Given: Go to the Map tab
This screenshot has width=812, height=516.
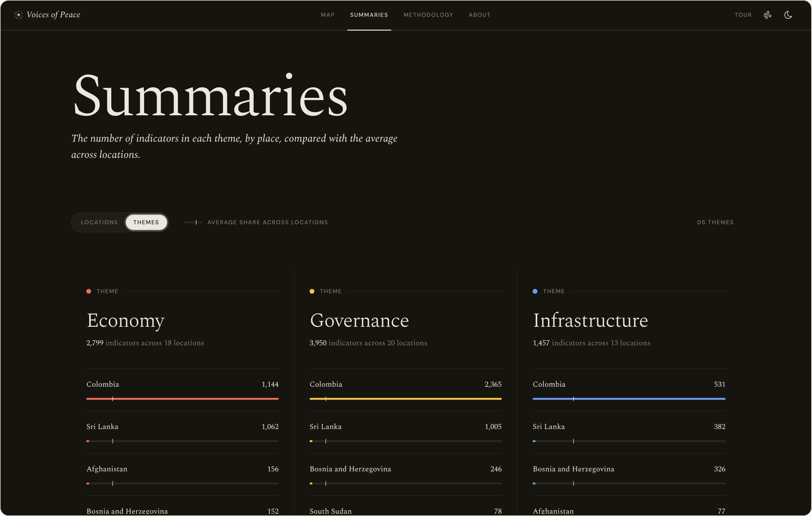Looking at the screenshot, I should (x=328, y=15).
